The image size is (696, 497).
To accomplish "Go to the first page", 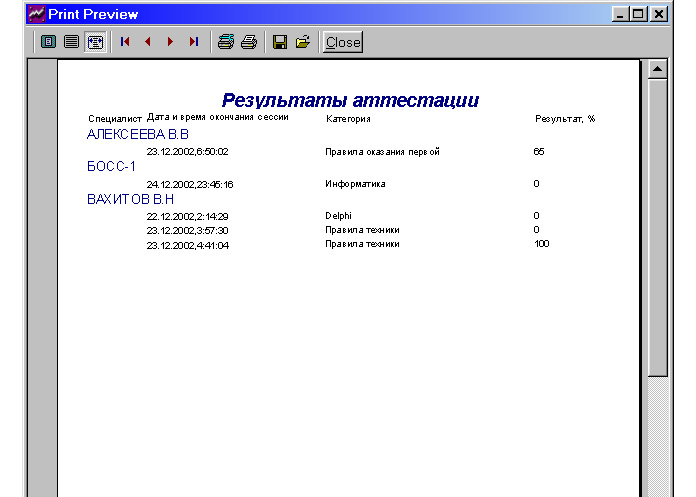I will (x=125, y=42).
